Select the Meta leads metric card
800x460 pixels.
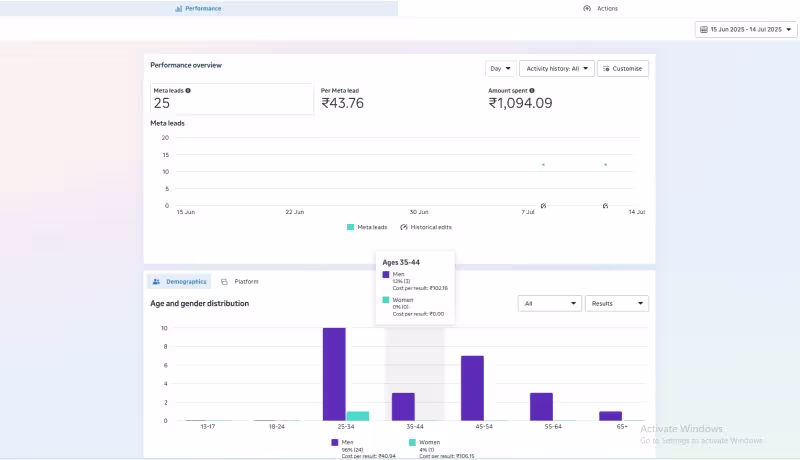pos(232,98)
